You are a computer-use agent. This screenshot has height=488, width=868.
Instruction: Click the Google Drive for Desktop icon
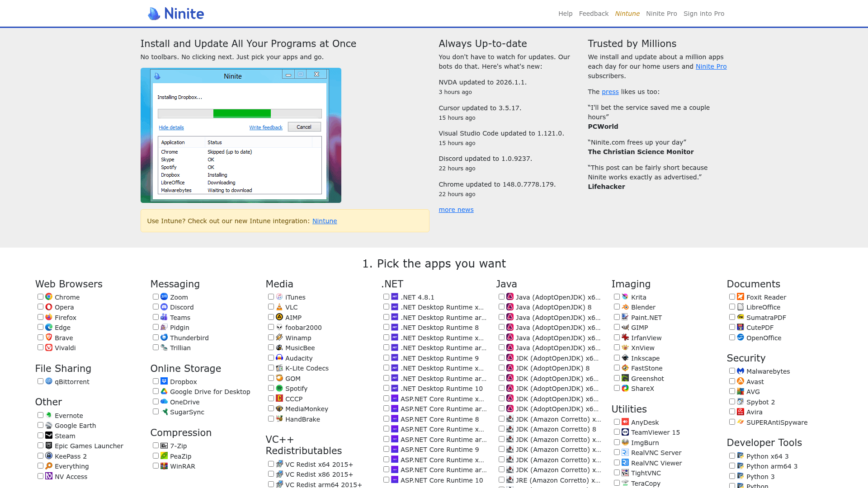164,391
